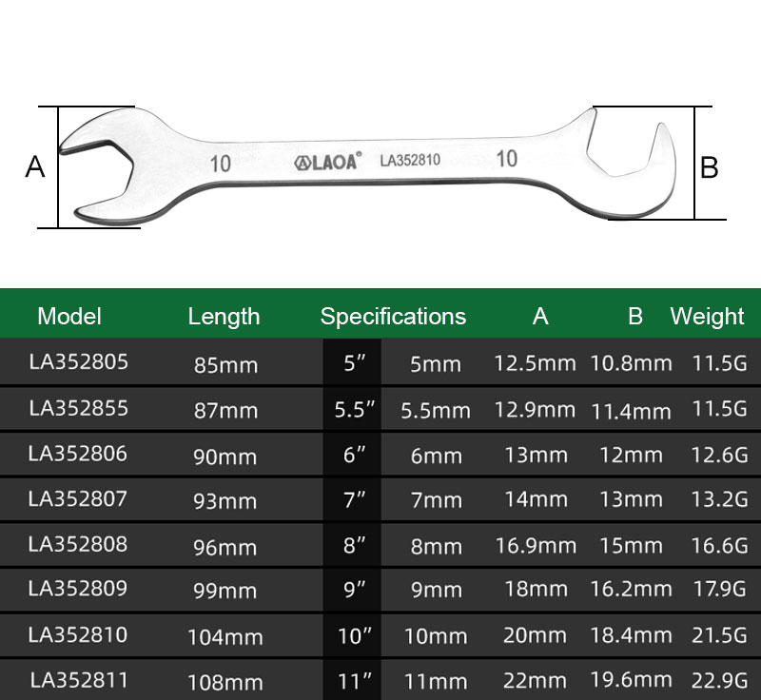Select model LA352808 in the table

tap(78, 544)
